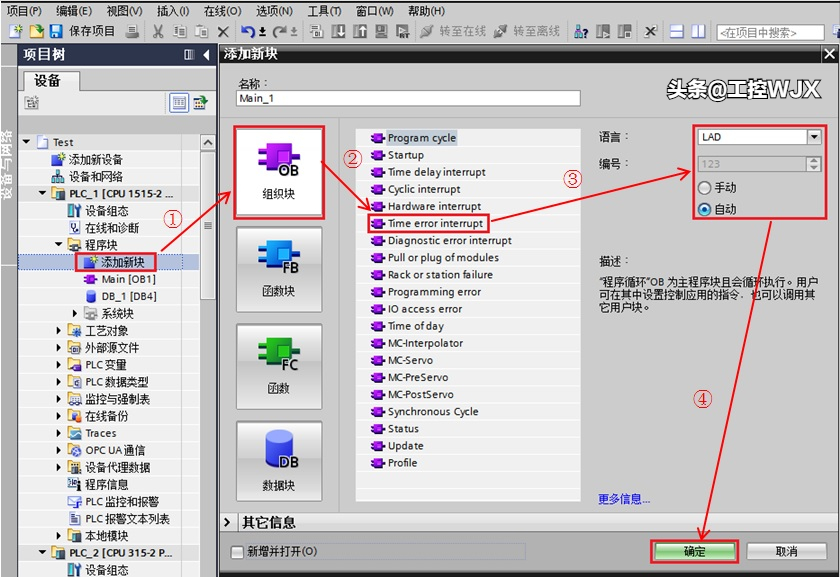Click the cut scissors icon in toolbar
This screenshot has height=577, width=840.
(x=158, y=32)
